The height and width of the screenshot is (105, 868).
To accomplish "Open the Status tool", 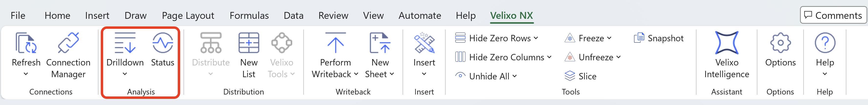I will click(x=162, y=43).
